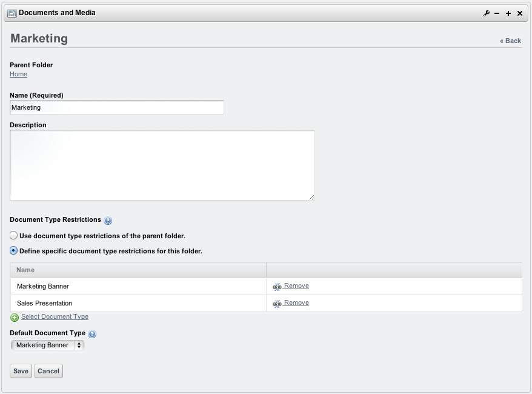
Task: Focus the Name input field
Action: click(x=117, y=107)
